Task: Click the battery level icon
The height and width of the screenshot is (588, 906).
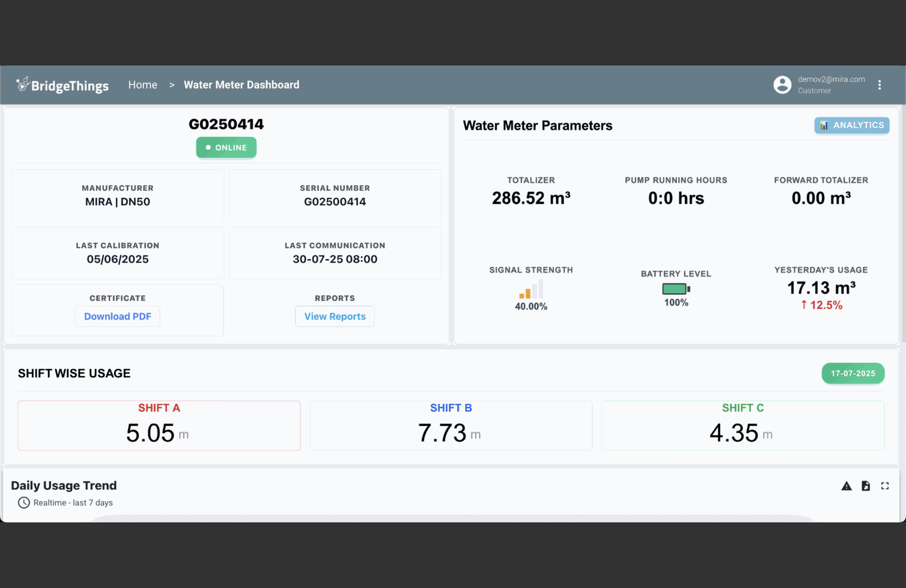Action: pos(676,289)
